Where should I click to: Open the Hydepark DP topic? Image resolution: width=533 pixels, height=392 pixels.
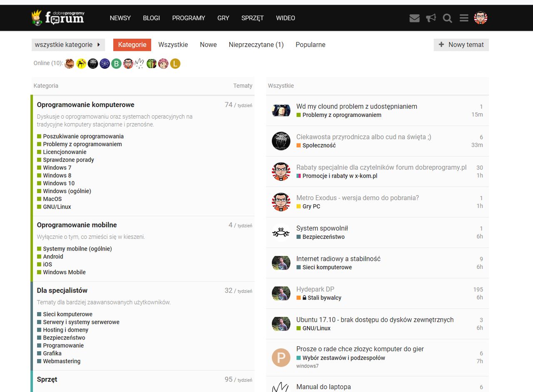(x=315, y=289)
